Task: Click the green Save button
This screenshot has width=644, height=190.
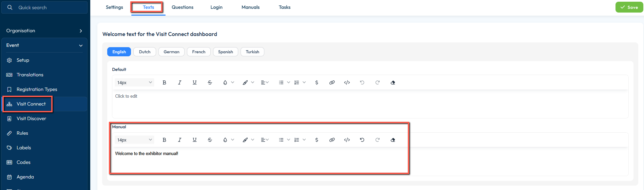Action: [x=629, y=7]
